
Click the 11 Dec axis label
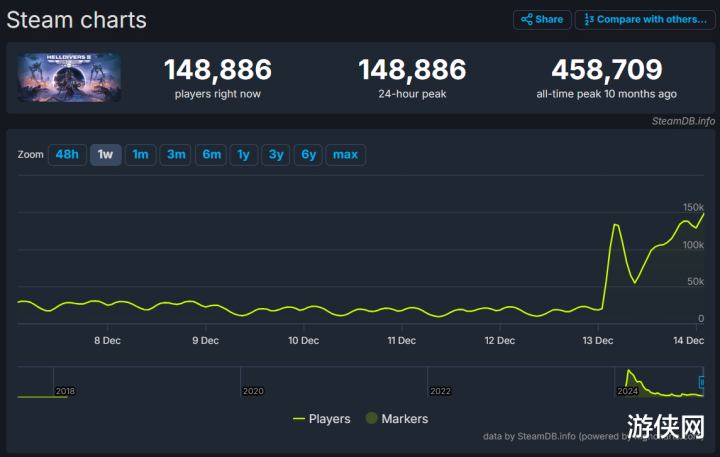pos(402,341)
